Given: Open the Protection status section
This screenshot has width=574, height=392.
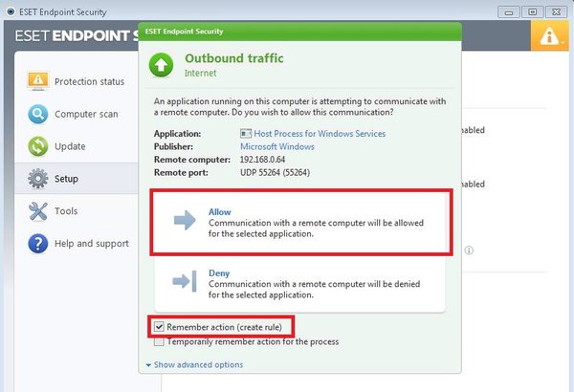Looking at the screenshot, I should pos(77,81).
